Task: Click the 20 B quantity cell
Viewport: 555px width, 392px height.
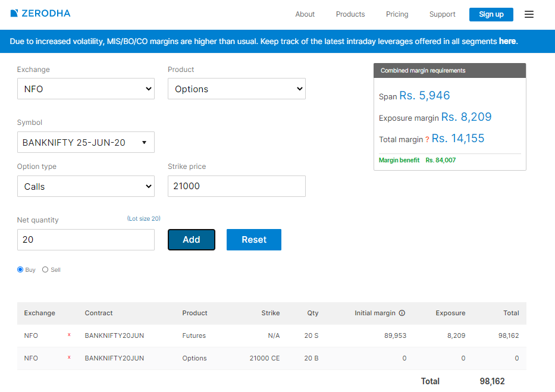Action: click(x=311, y=358)
